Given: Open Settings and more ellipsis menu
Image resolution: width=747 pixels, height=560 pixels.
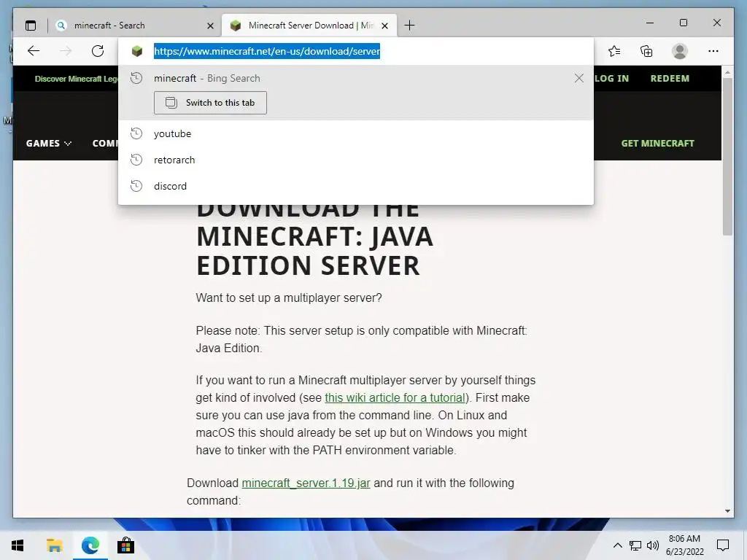Looking at the screenshot, I should tap(713, 51).
